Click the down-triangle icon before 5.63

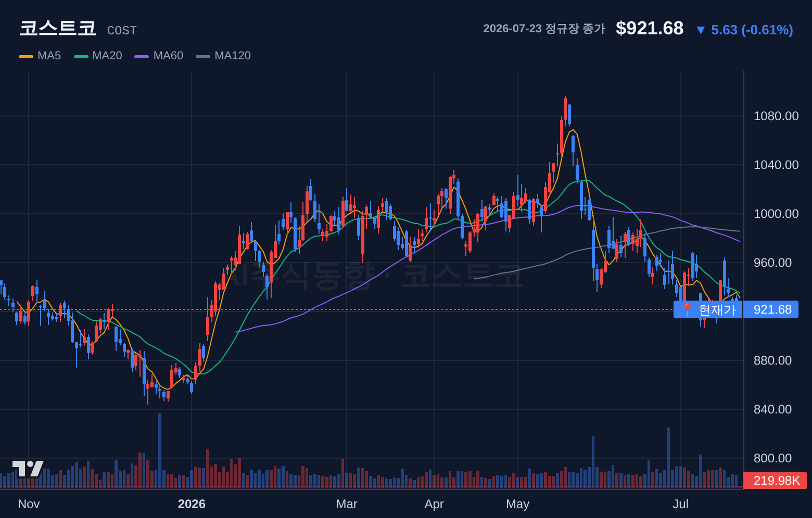(x=701, y=30)
